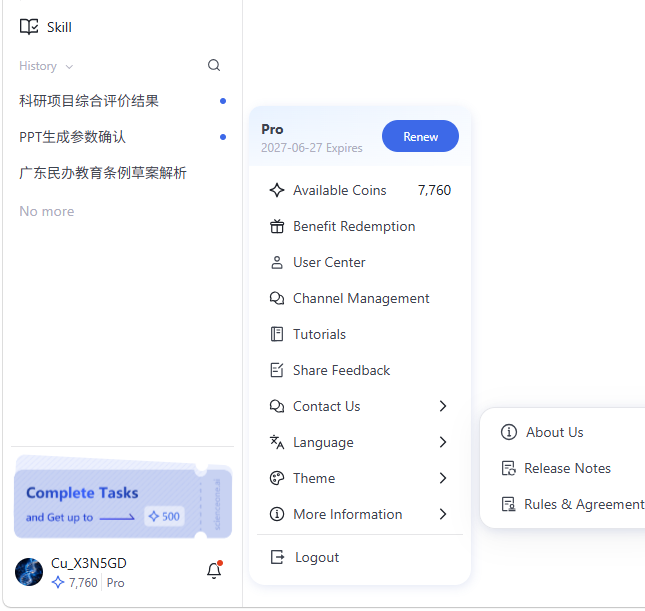
Task: Click the 7,760 Available Coins value
Action: coord(434,190)
